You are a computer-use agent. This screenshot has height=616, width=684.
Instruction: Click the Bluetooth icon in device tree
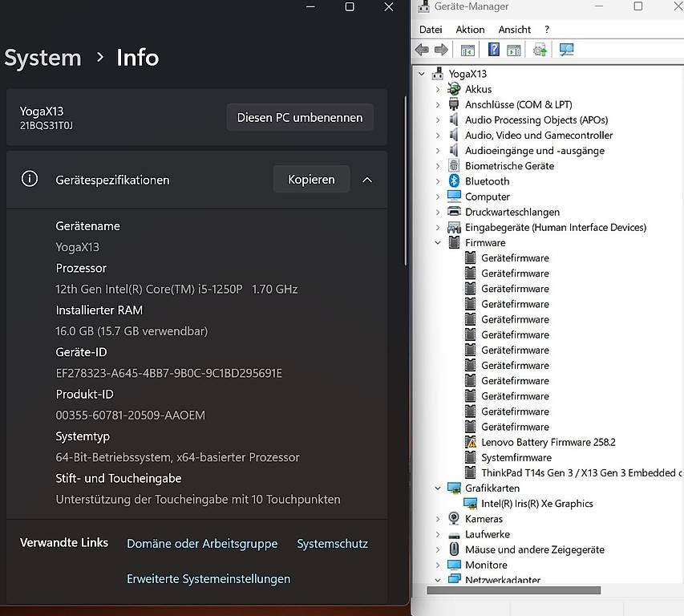pyautogui.click(x=454, y=180)
